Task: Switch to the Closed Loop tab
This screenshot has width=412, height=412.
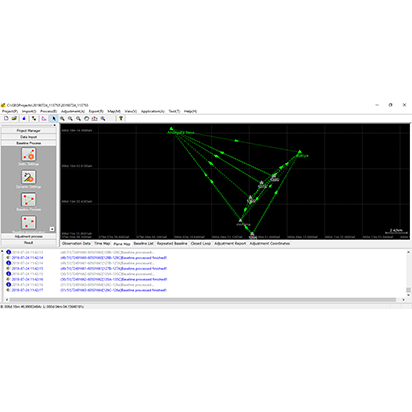Action: [x=201, y=244]
